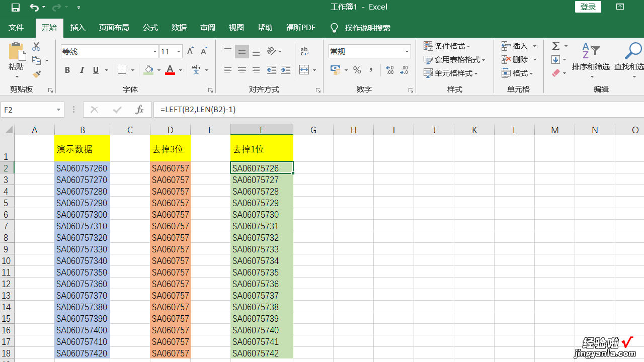Open the font size dropdown
Image resolution: width=644 pixels, height=362 pixels.
[178, 51]
